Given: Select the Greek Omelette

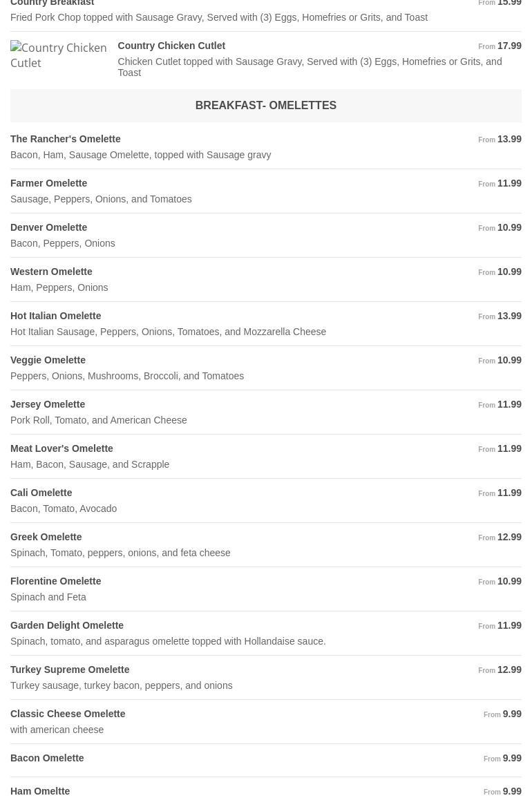Looking at the screenshot, I should pos(46,537).
